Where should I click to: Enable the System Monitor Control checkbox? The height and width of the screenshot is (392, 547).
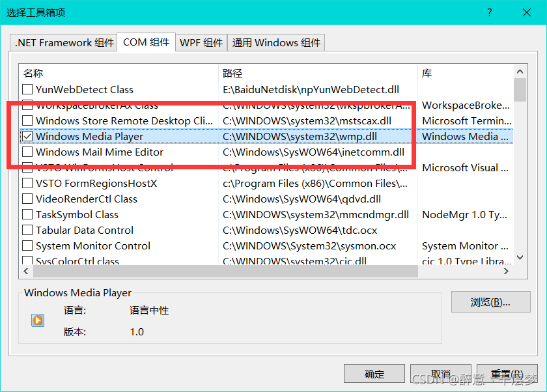pyautogui.click(x=27, y=246)
